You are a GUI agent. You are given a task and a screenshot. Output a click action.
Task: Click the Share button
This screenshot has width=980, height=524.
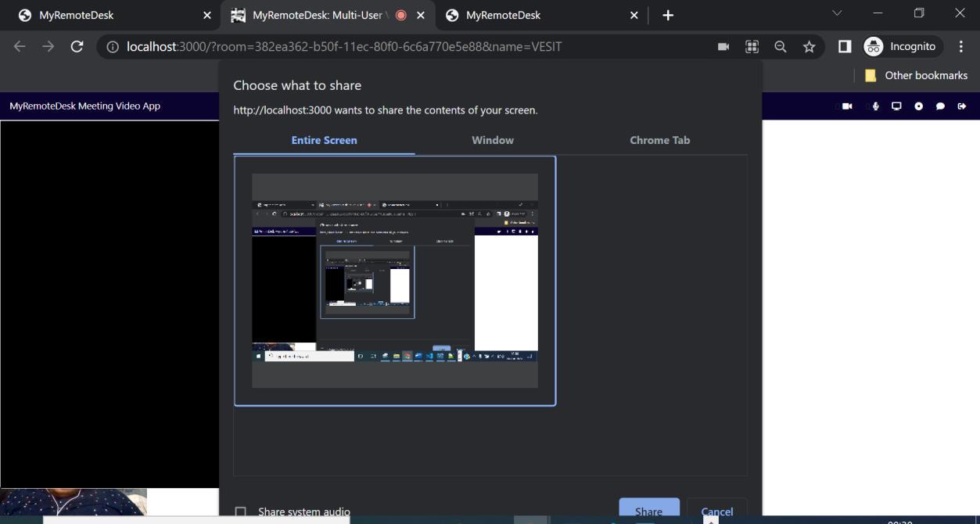pos(649,511)
